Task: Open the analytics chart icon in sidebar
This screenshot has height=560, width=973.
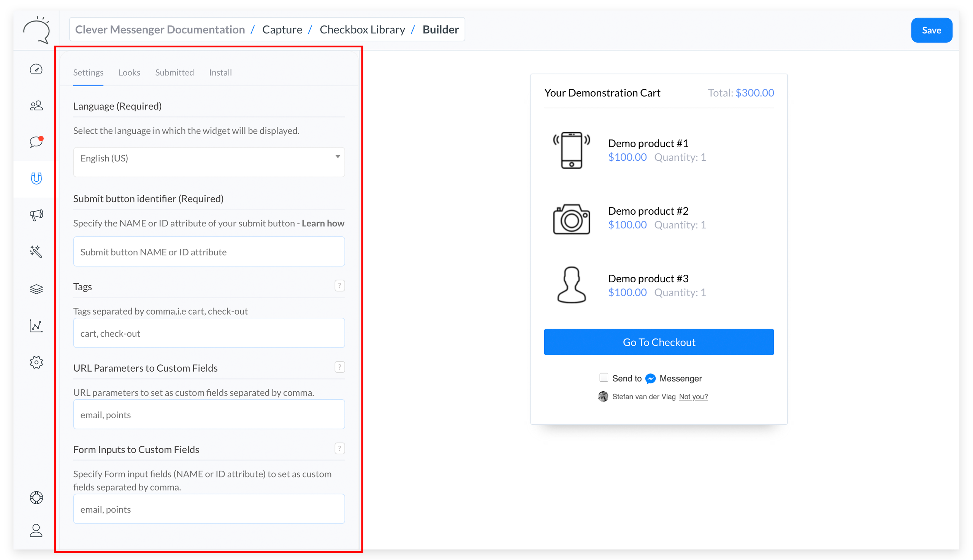Action: tap(36, 326)
